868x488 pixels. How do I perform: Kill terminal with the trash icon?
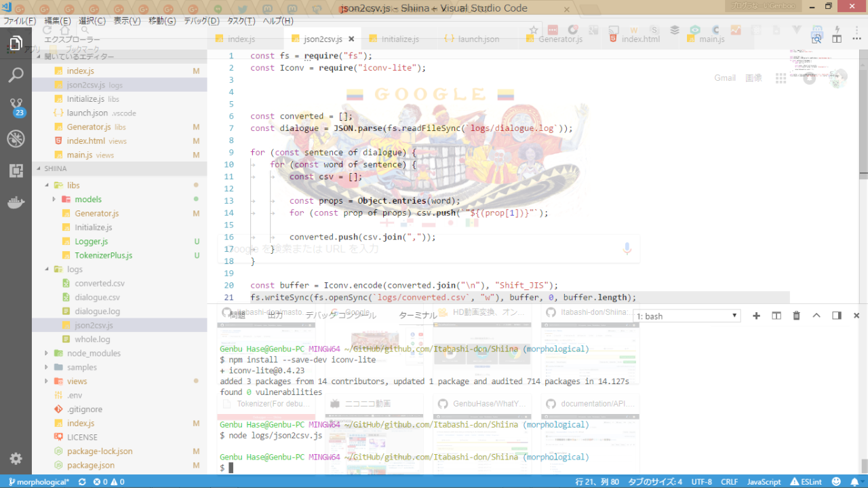click(x=797, y=316)
